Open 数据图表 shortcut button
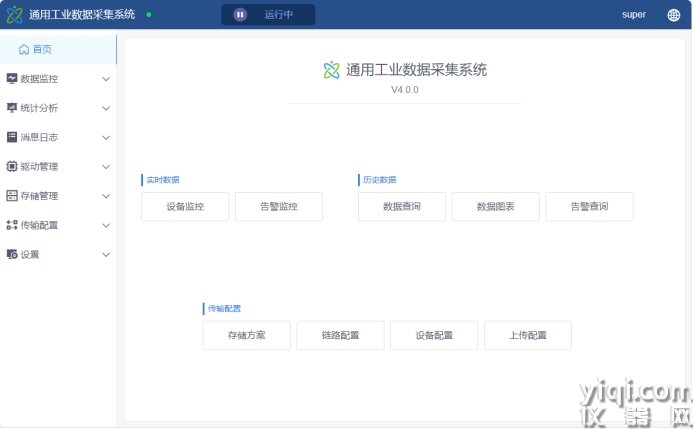 click(x=495, y=206)
